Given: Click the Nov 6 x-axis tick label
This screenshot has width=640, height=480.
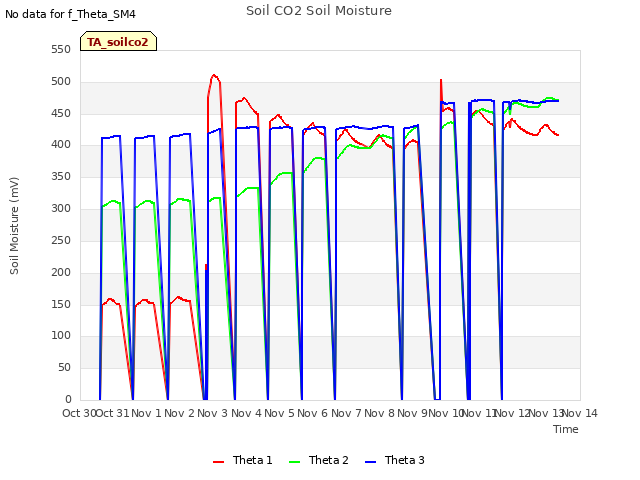Looking at the screenshot, I should click(313, 413).
